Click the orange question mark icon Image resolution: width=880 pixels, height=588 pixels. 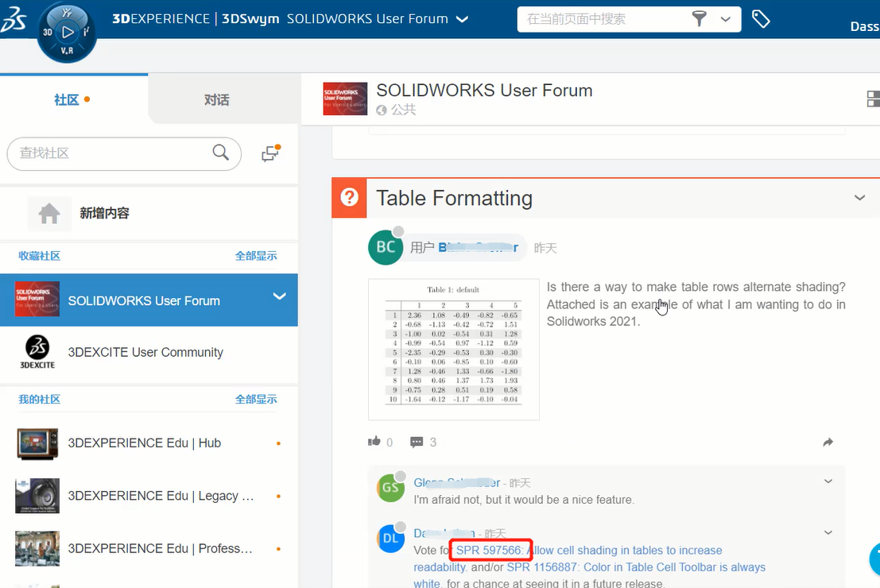pos(349,198)
